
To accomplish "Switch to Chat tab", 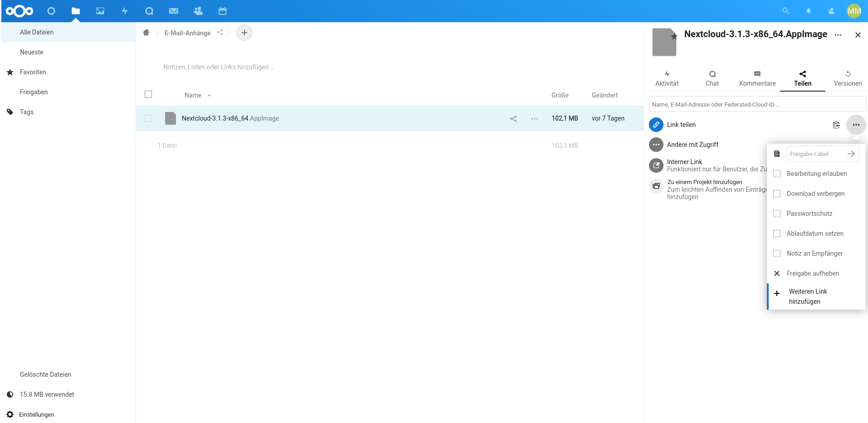I will [x=712, y=79].
